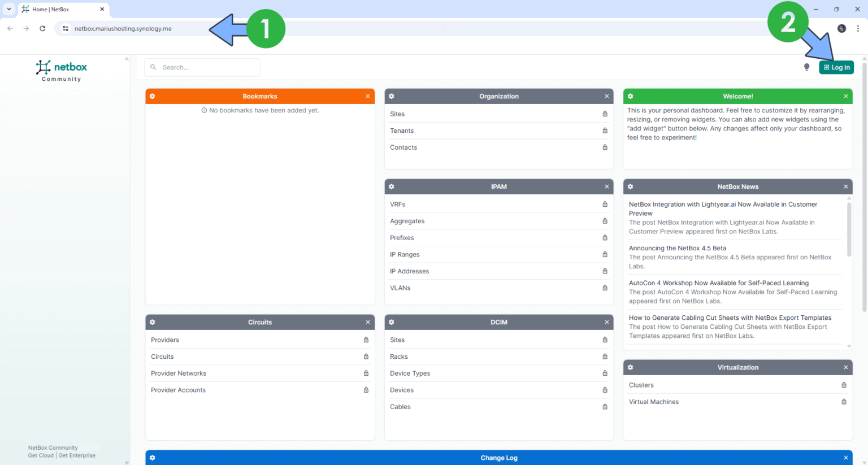
Task: Configure the IPAM widget via its gear icon
Action: tap(391, 186)
